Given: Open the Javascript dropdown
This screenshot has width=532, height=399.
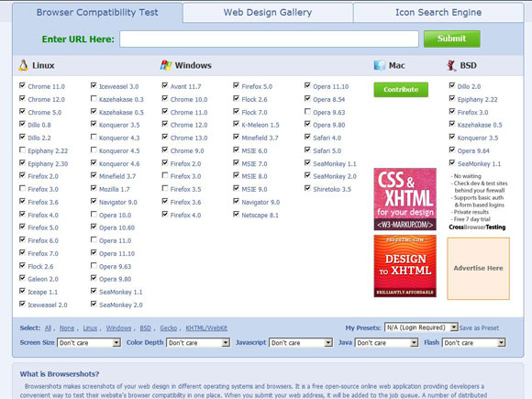Looking at the screenshot, I should click(301, 343).
